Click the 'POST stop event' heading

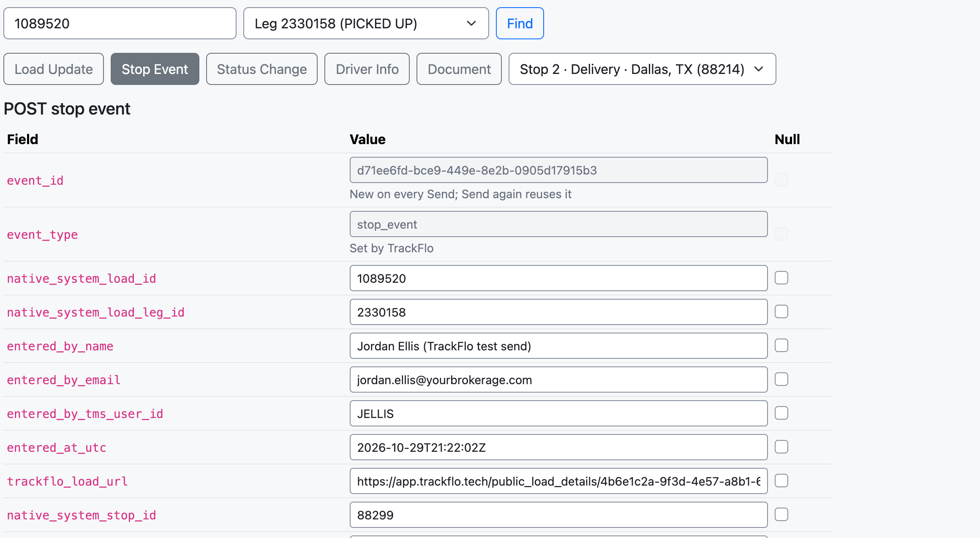click(67, 109)
